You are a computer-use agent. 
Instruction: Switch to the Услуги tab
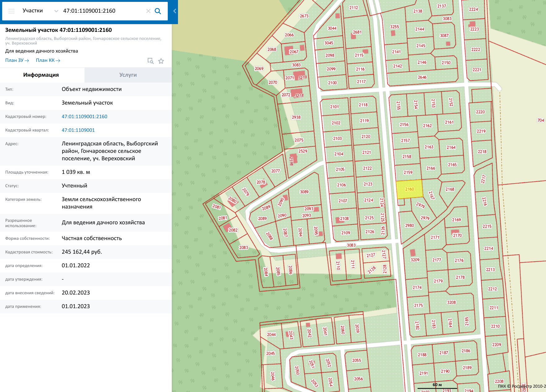point(128,75)
